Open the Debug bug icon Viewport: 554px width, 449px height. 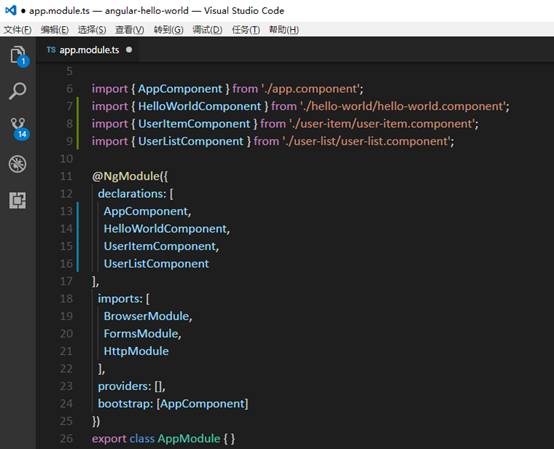click(x=18, y=164)
